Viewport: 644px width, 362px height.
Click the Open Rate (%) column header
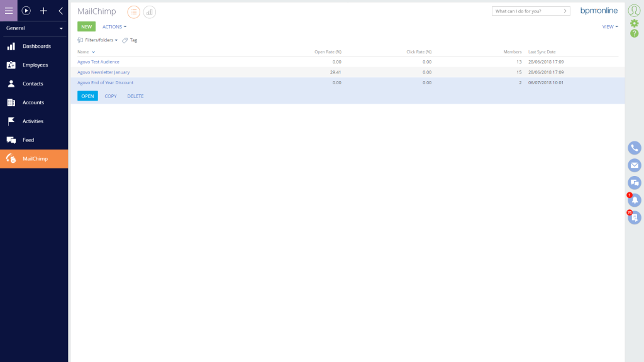(328, 52)
